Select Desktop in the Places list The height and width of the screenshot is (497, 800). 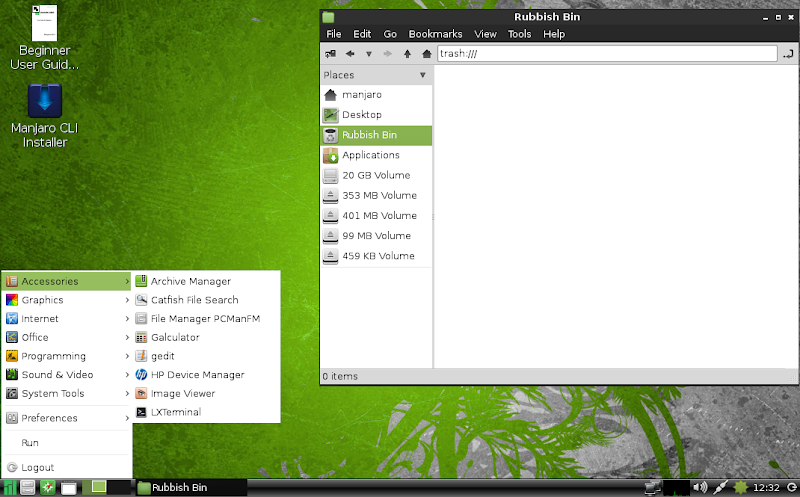tap(377, 115)
